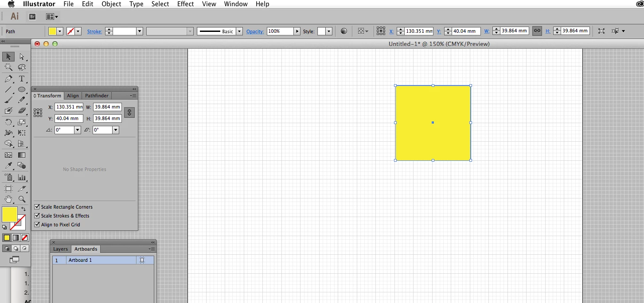Image resolution: width=644 pixels, height=303 pixels.
Task: Select the Direct Selection tool
Action: [22, 57]
